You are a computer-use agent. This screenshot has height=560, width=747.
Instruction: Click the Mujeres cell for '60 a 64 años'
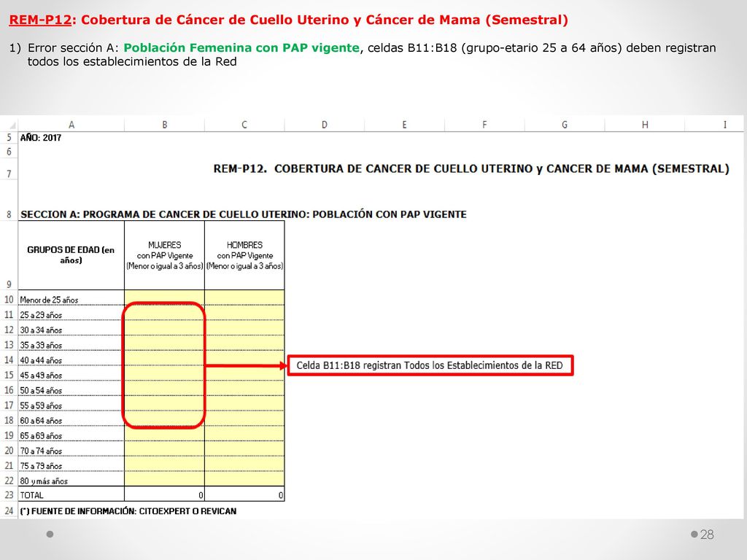coord(164,419)
